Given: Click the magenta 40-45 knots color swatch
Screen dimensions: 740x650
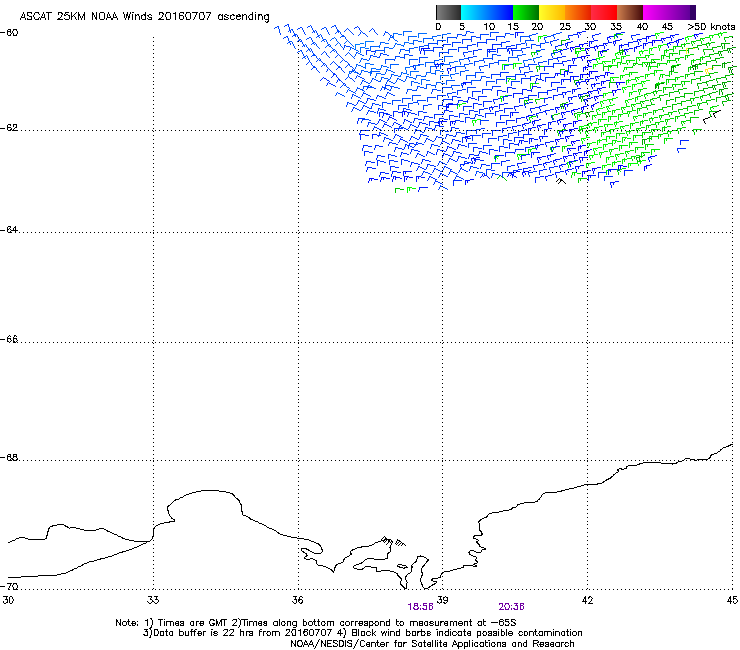Looking at the screenshot, I should pyautogui.click(x=656, y=12).
